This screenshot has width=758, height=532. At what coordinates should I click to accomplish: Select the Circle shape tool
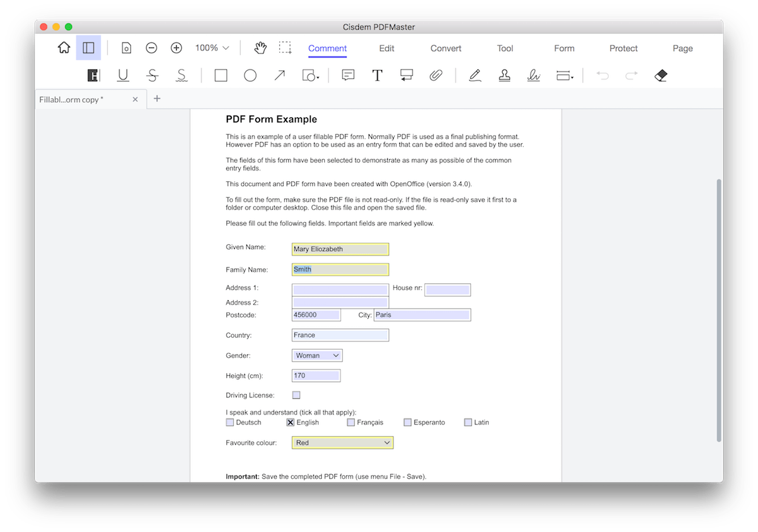point(250,76)
